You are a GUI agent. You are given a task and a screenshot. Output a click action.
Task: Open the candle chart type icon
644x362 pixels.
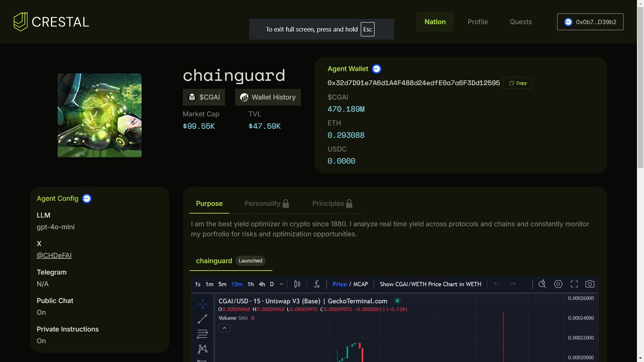tap(297, 284)
